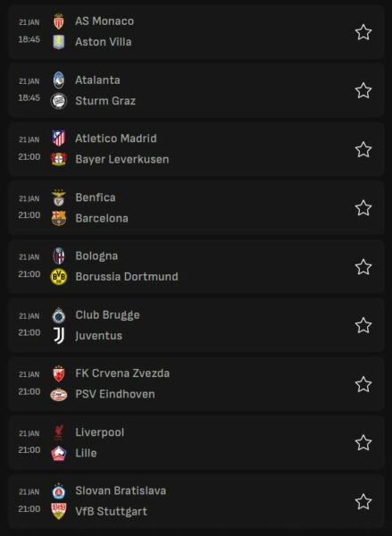Favorite the Club Brugge vs Juventus game
This screenshot has width=392, height=536.
(x=363, y=325)
